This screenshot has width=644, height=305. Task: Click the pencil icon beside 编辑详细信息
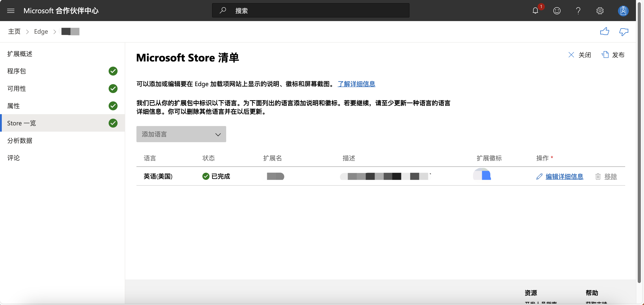(539, 176)
